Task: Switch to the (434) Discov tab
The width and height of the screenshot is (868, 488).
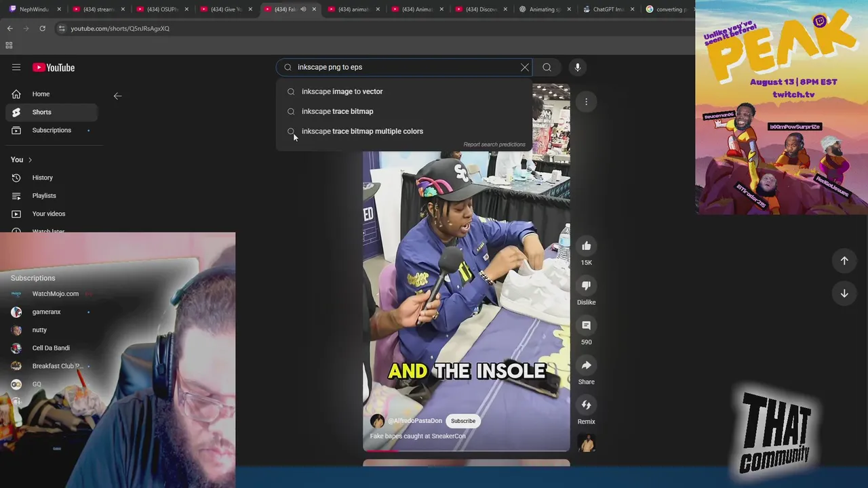Action: [x=480, y=9]
